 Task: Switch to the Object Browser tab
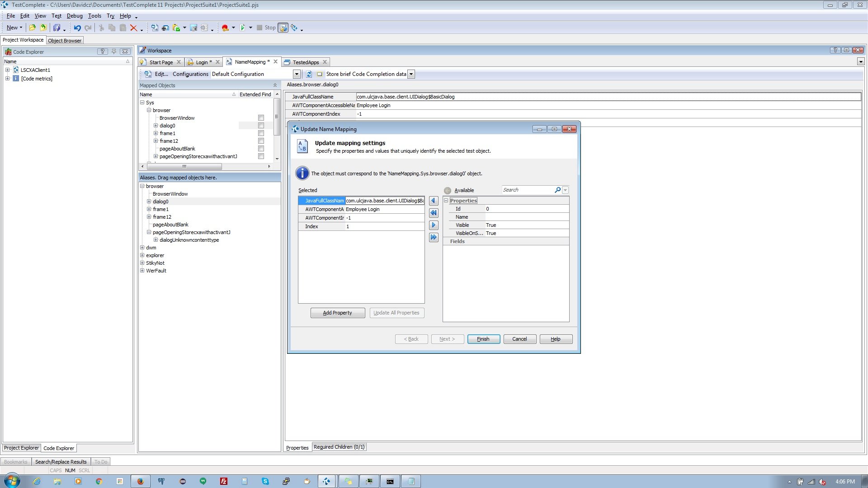click(65, 41)
